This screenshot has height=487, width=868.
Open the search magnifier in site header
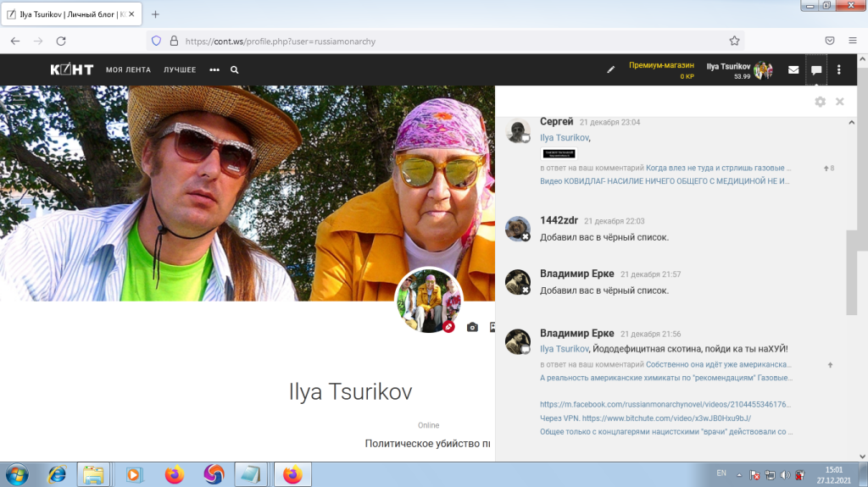click(x=235, y=70)
